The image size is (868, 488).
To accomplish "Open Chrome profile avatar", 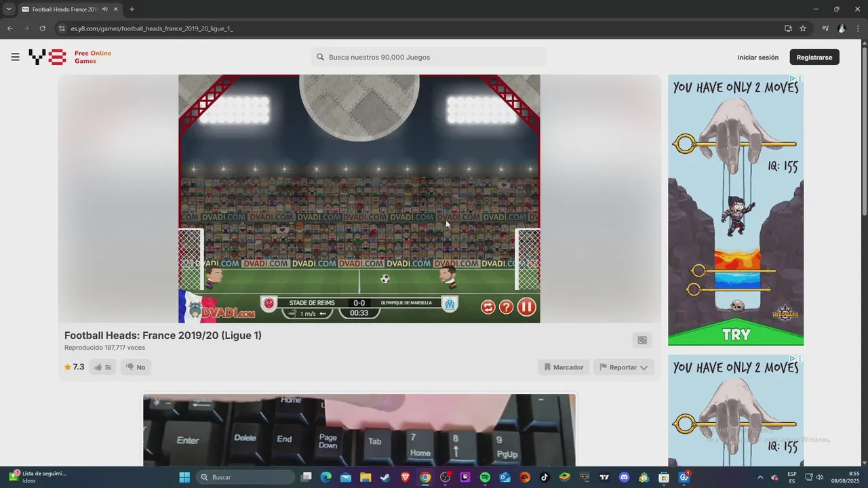I will click(842, 28).
